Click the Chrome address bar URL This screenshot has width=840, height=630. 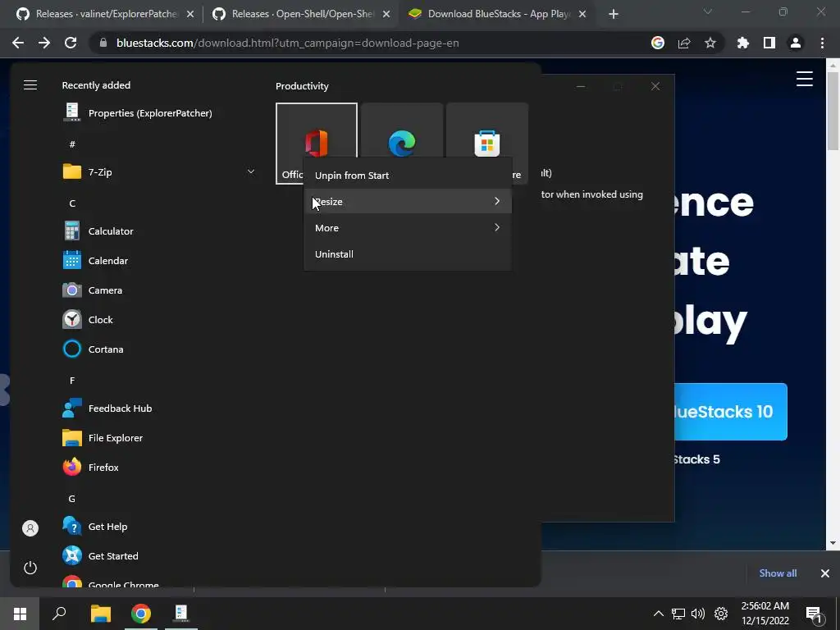point(288,43)
